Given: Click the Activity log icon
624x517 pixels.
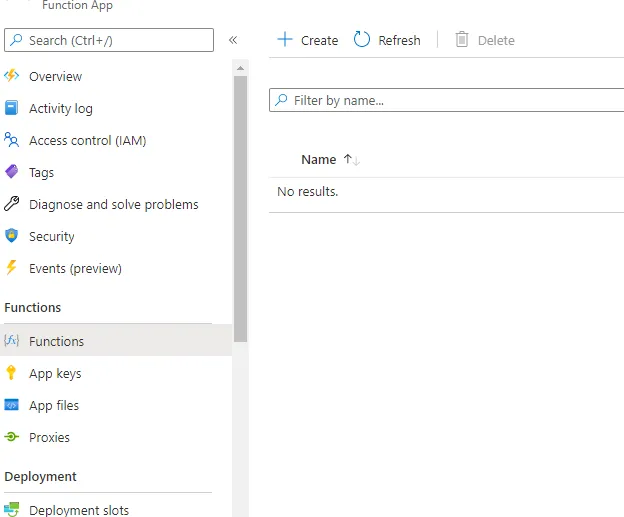Looking at the screenshot, I should click(12, 108).
